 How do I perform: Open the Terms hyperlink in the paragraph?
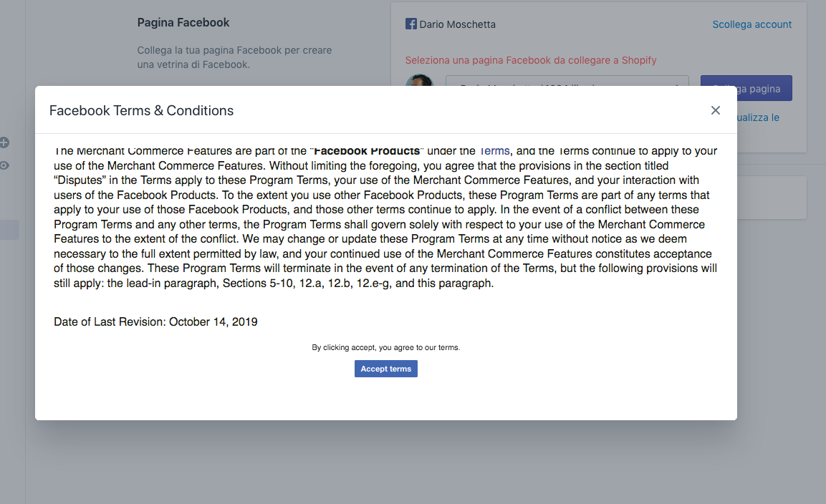(x=494, y=151)
